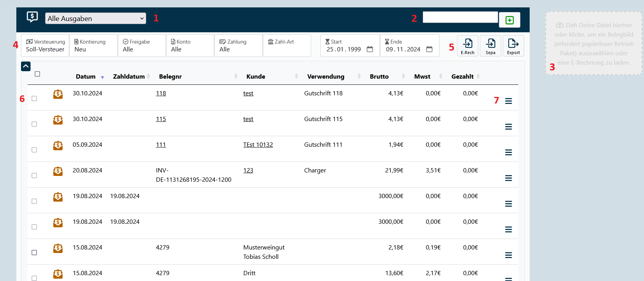The image size is (644, 281).
Task: Collapse the filter panel with chevron button
Action: [26, 67]
